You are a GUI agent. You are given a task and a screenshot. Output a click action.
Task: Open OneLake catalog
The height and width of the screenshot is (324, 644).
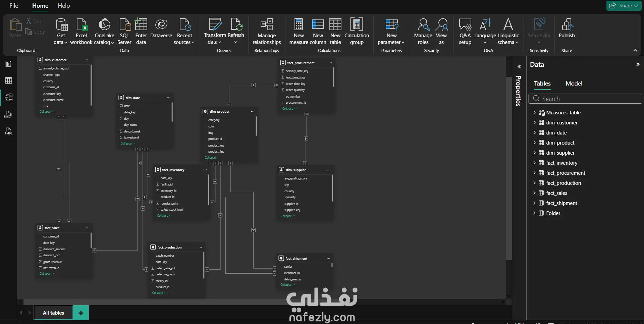(x=104, y=31)
